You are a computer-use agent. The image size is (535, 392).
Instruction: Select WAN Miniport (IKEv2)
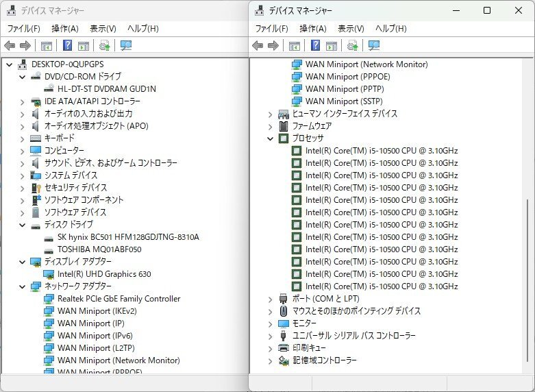97,310
